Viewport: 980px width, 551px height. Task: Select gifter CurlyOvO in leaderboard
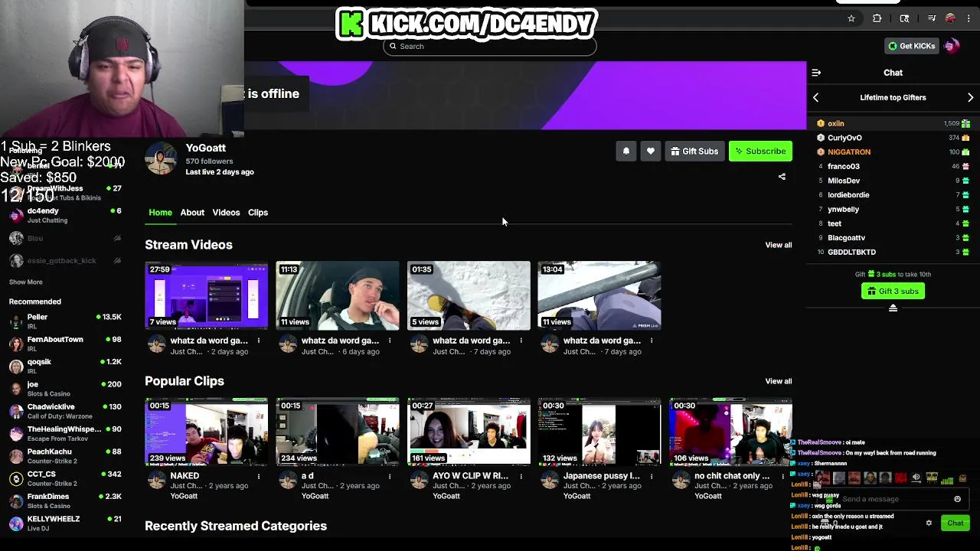(893, 138)
